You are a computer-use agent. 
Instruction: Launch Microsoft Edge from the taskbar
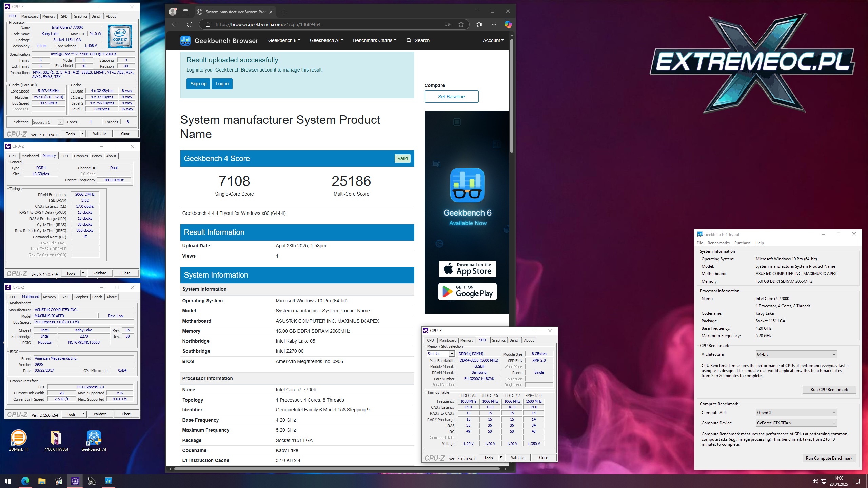point(25,481)
